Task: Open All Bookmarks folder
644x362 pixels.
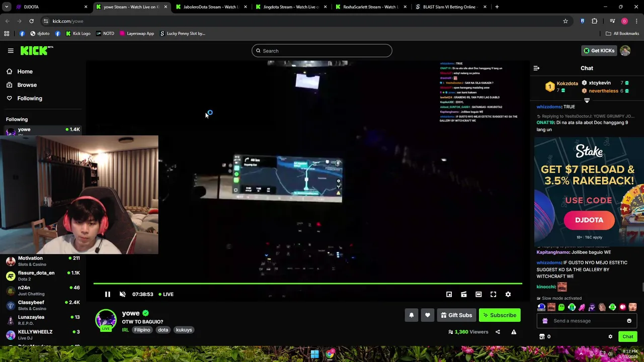Action: [622, 34]
